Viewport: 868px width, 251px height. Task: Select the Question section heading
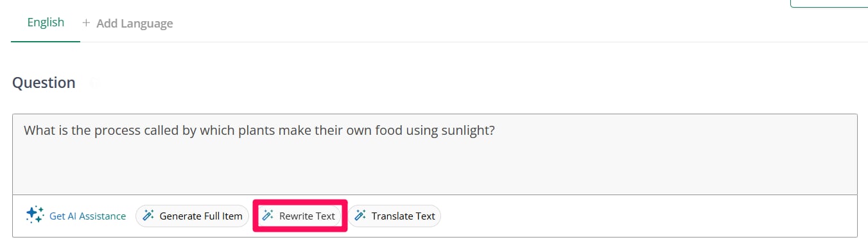coord(44,83)
